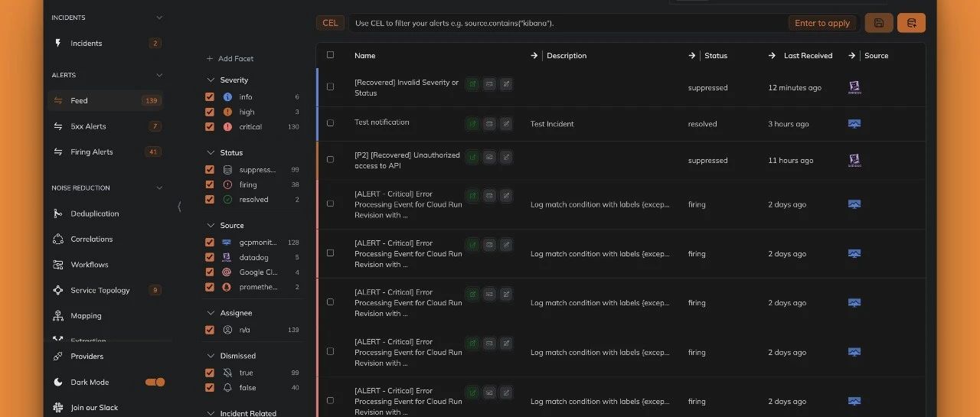Collapse the INCIDENTS sidebar section
The width and height of the screenshot is (980, 417).
[x=159, y=18]
